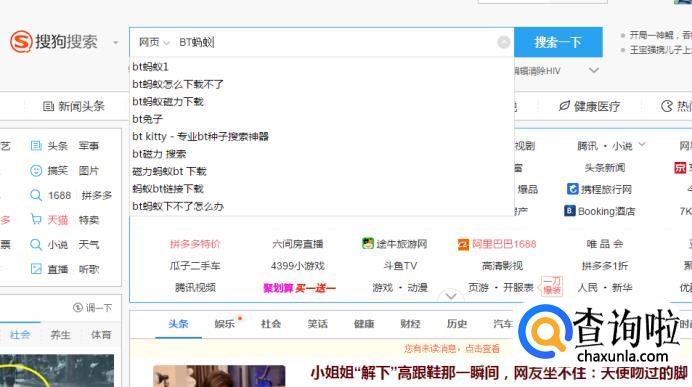Open the 阿里巴巴1688 link
Viewport: 692px width, 387px height.
click(x=504, y=244)
